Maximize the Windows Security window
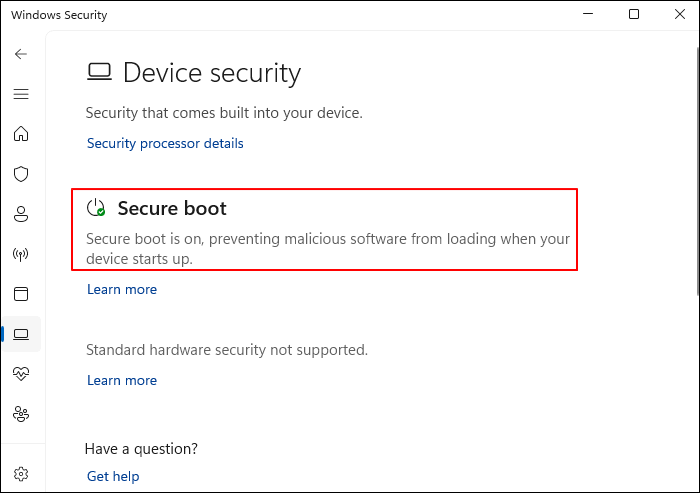The height and width of the screenshot is (493, 700). [x=634, y=15]
